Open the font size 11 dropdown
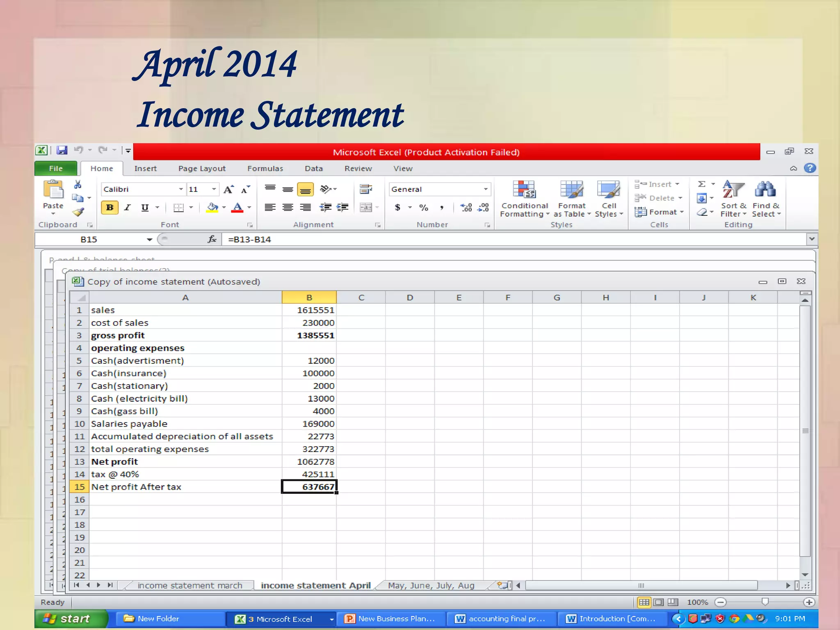 point(214,189)
